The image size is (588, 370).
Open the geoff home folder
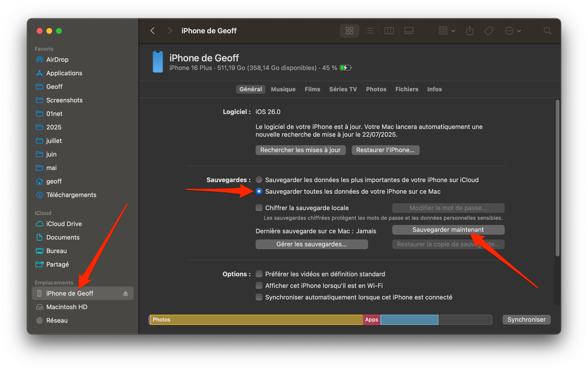click(x=83, y=181)
